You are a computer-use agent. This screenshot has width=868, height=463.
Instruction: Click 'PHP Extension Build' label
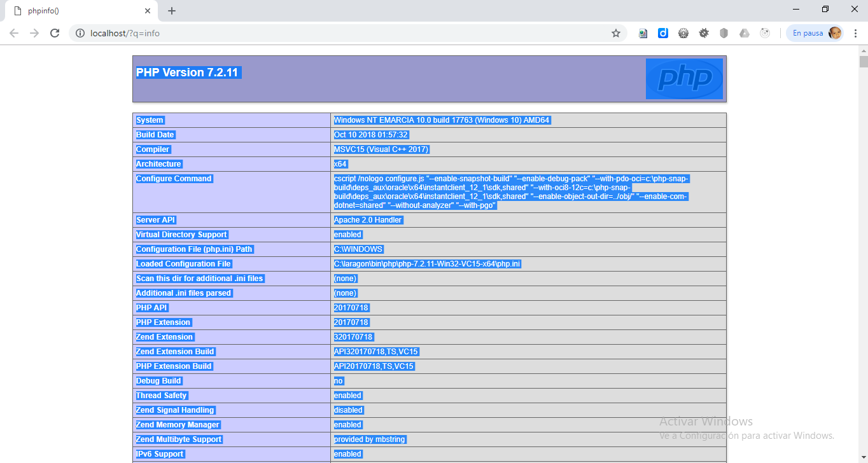pyautogui.click(x=174, y=366)
